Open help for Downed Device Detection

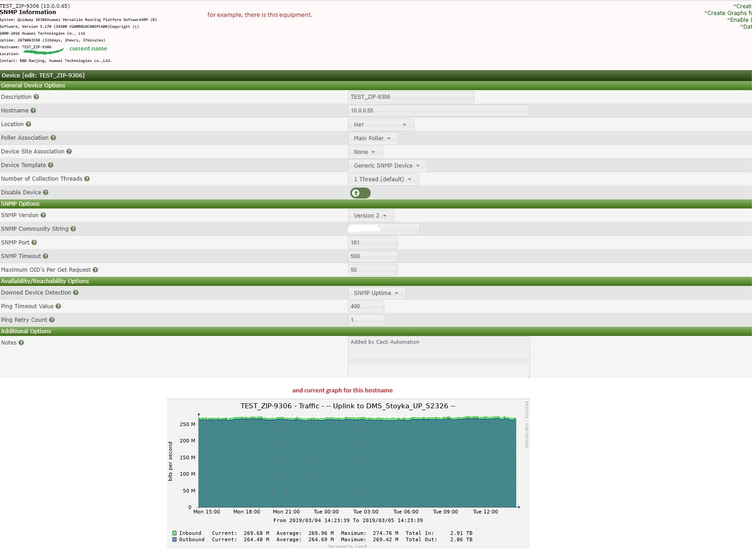[76, 293]
